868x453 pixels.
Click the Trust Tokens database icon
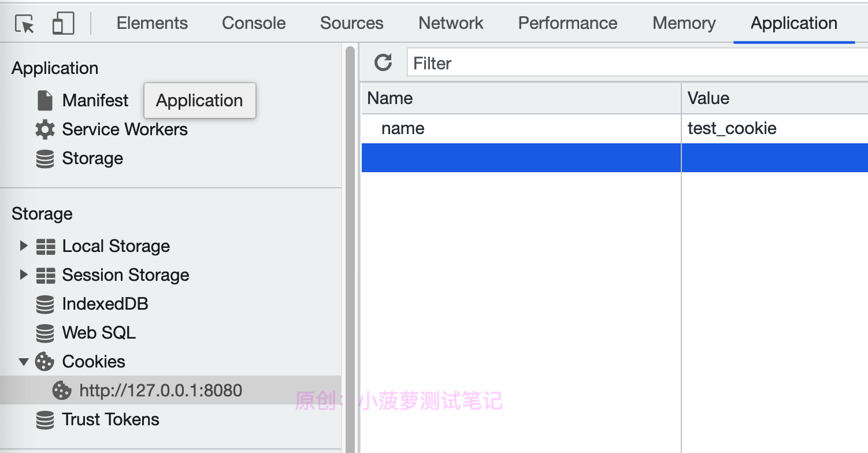pyautogui.click(x=45, y=419)
